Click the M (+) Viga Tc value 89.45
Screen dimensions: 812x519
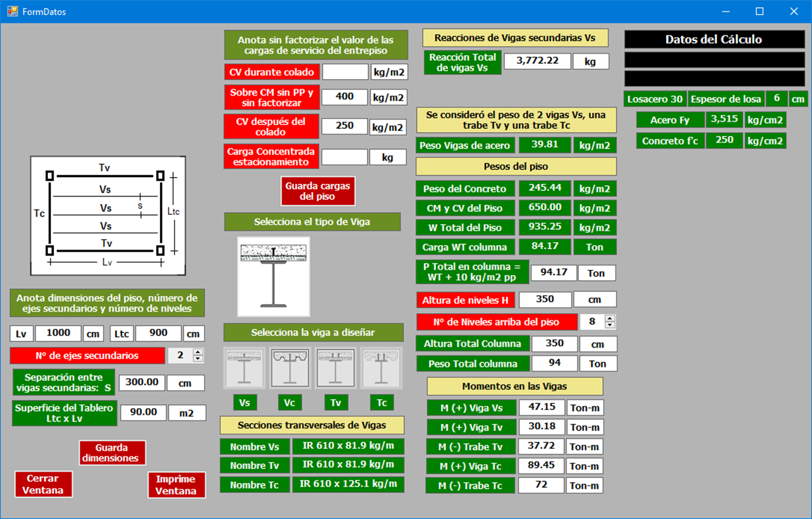pos(542,466)
